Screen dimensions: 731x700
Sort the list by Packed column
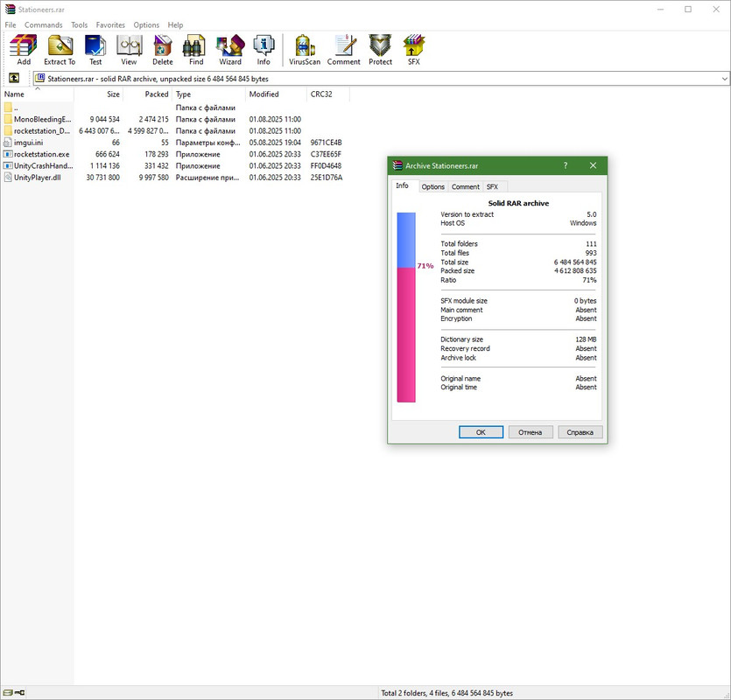[147, 94]
